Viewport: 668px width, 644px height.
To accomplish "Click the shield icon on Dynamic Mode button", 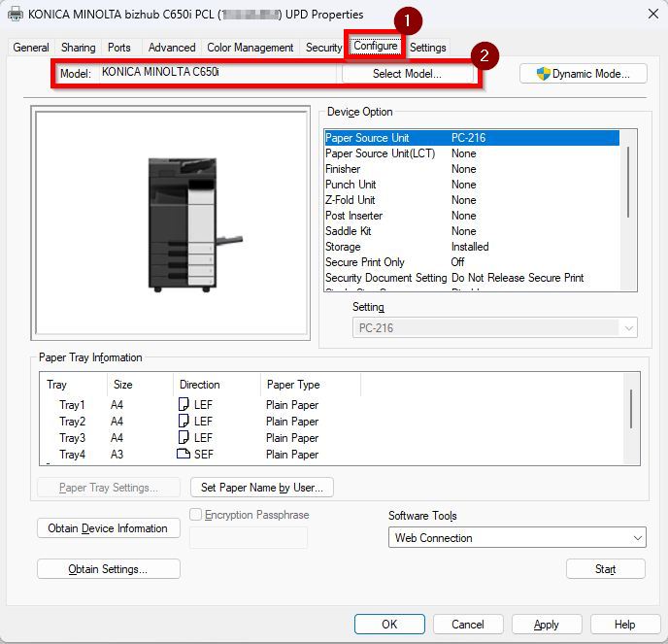I will point(544,74).
